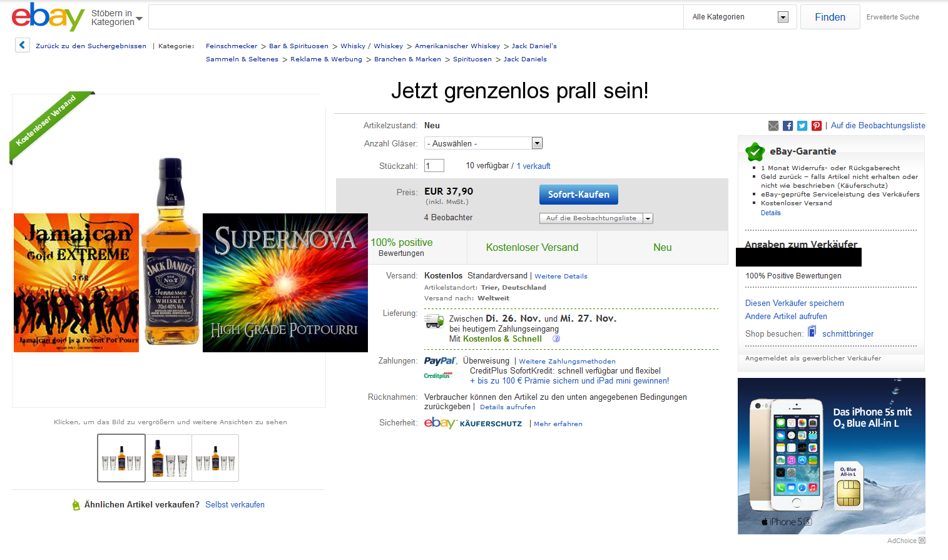948x560 pixels.
Task: Pin the listing on Pinterest
Action: (x=817, y=126)
